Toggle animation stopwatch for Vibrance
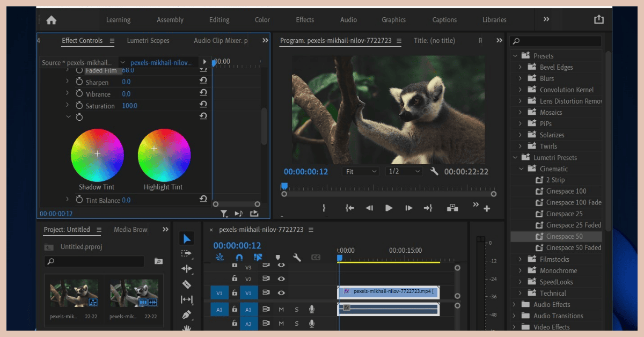The height and width of the screenshot is (337, 644). pos(79,94)
